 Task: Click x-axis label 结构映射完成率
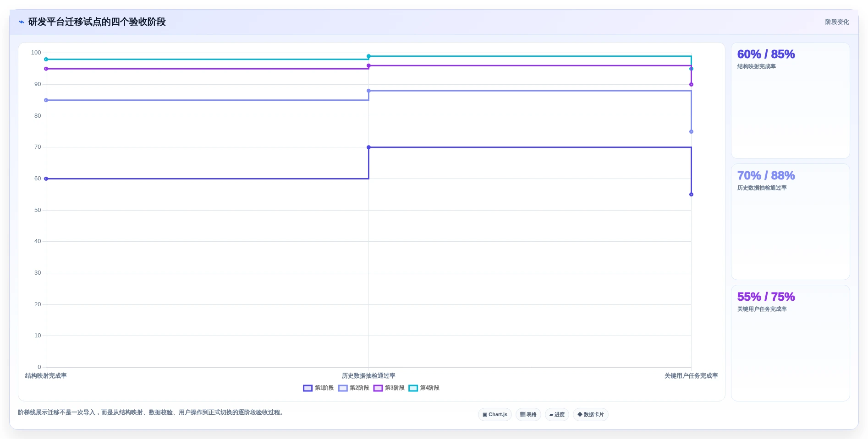click(46, 376)
